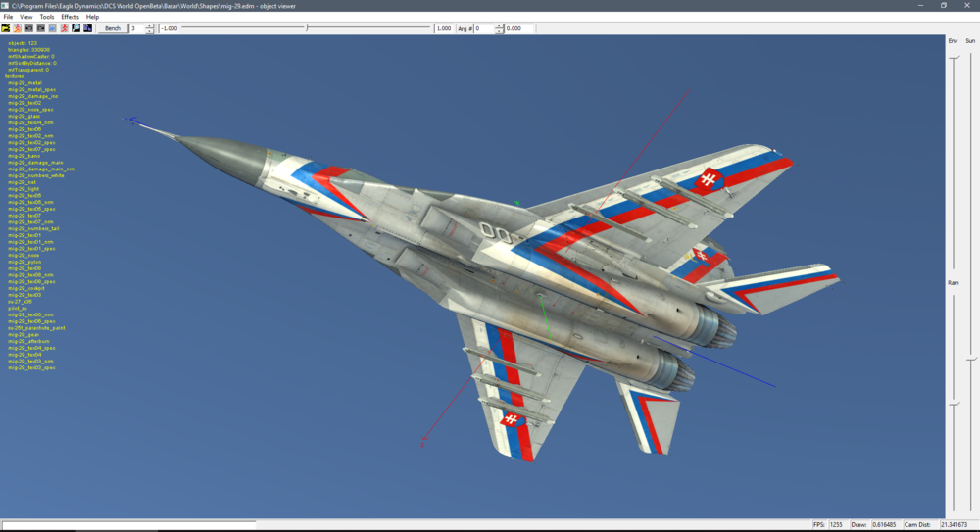Decrease the Arg # with the down arrow
The width and height of the screenshot is (980, 532).
(x=499, y=30)
